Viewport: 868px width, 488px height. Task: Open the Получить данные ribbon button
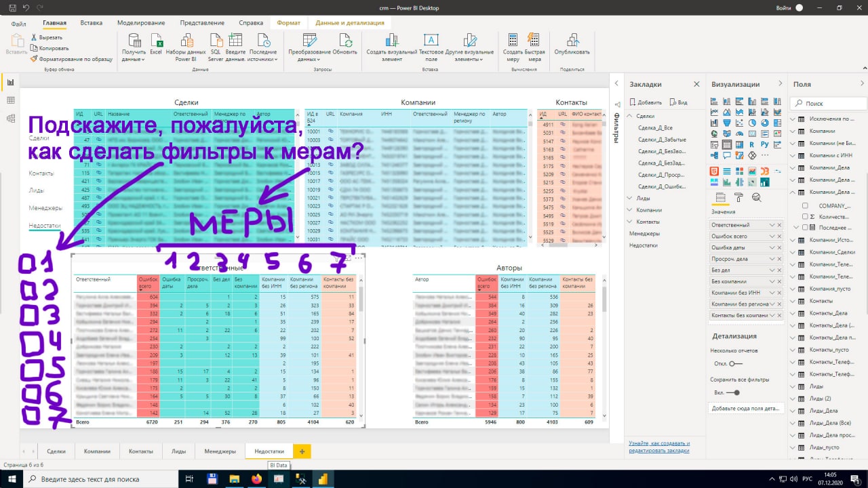[134, 47]
